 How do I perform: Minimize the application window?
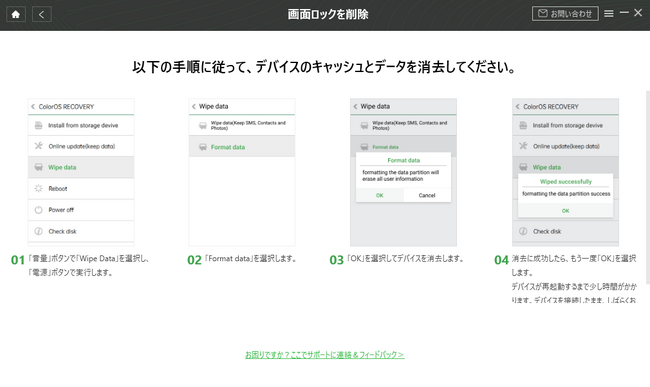point(624,13)
